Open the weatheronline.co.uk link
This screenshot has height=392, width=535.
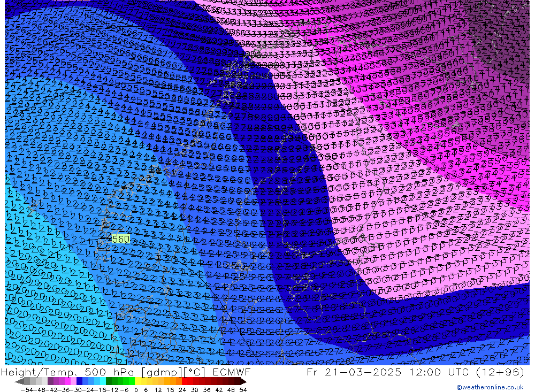490,387
